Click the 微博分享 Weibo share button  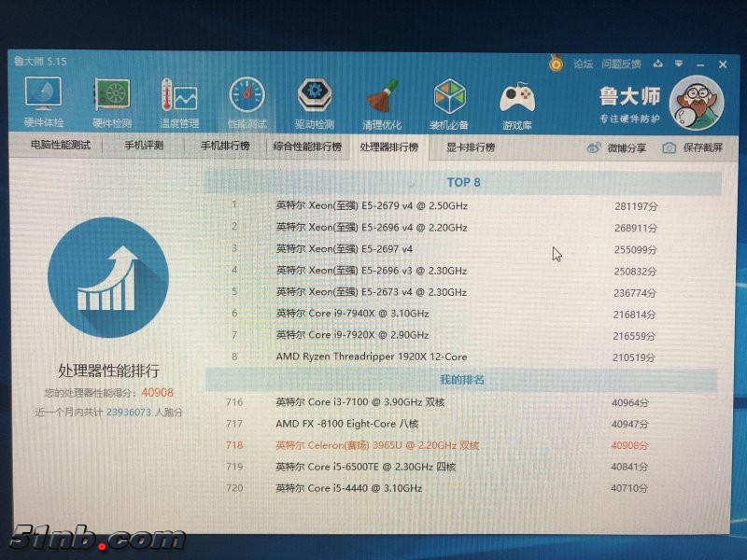[x=616, y=147]
